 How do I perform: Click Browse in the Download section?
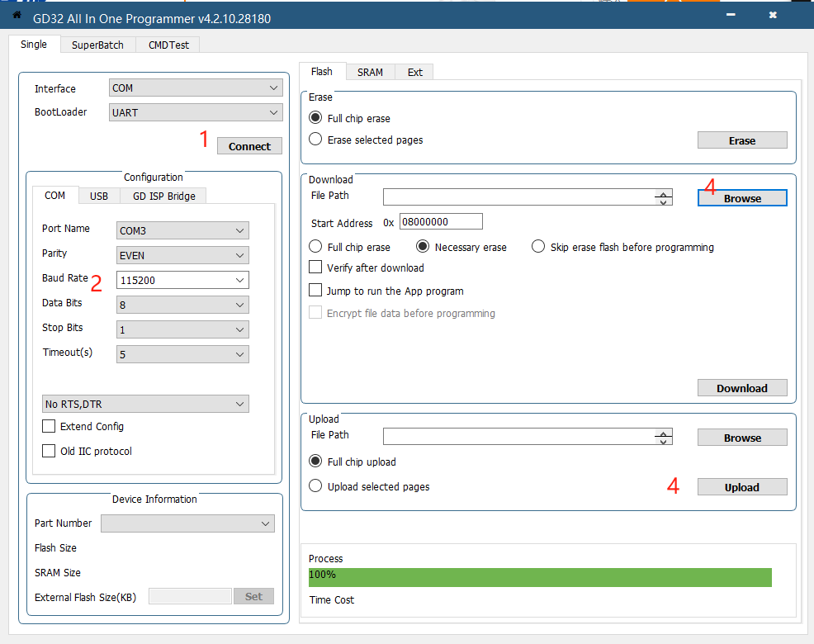(742, 198)
